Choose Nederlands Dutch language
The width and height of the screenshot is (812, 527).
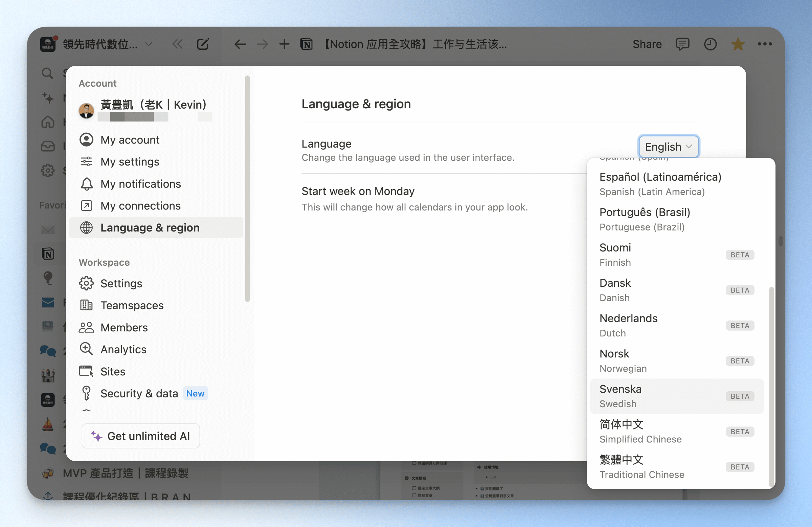(x=677, y=325)
